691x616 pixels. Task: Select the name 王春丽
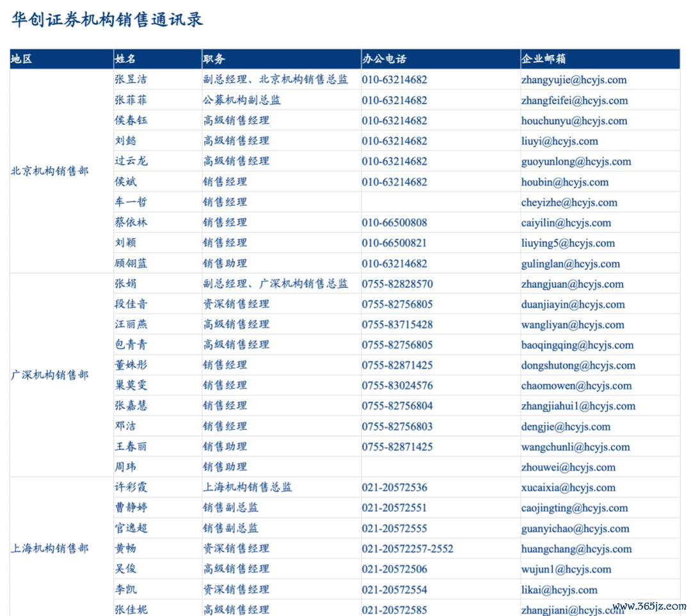[131, 446]
